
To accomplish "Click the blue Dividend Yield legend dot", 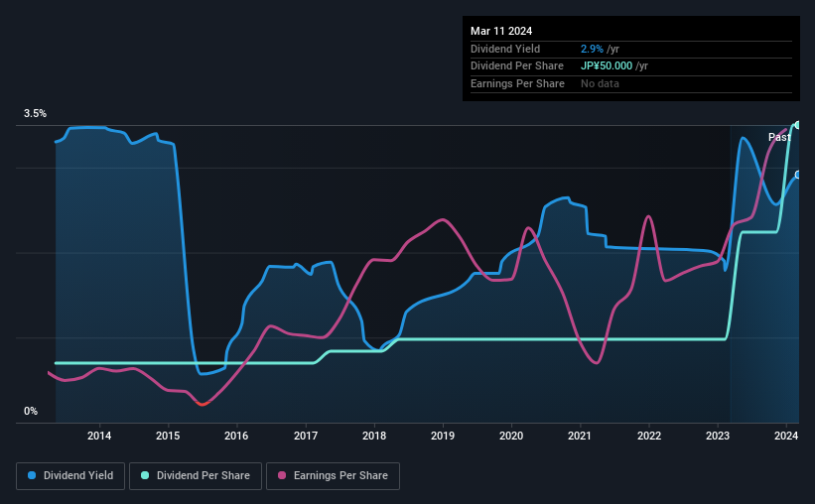I will tap(32, 475).
